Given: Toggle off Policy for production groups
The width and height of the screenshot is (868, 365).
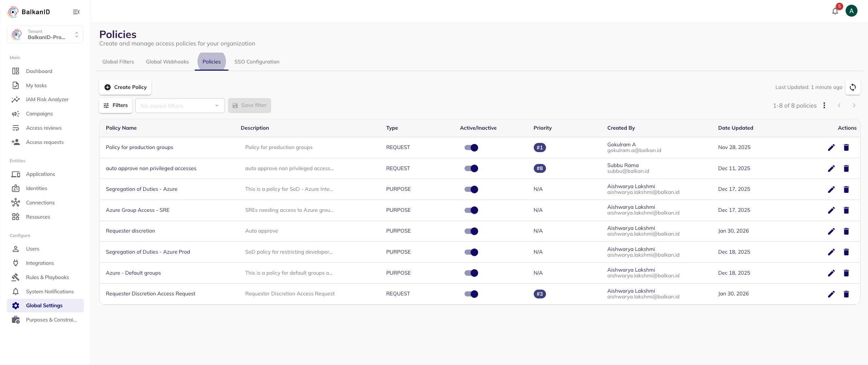Looking at the screenshot, I should (471, 148).
